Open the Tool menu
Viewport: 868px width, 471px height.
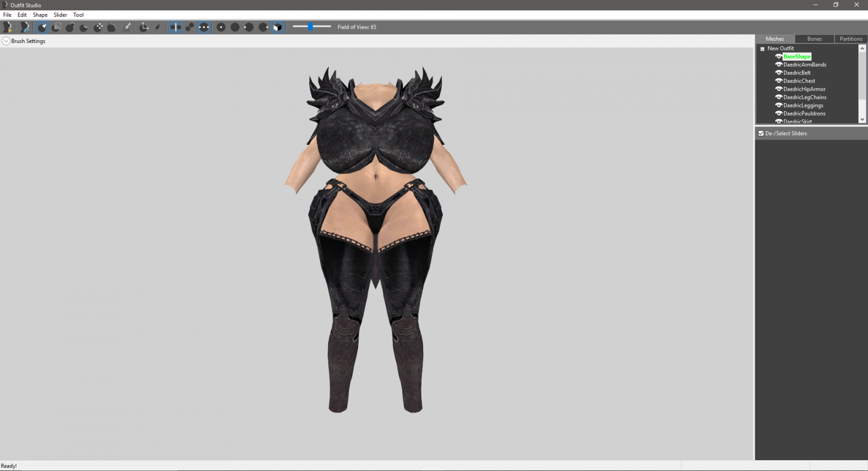[79, 15]
